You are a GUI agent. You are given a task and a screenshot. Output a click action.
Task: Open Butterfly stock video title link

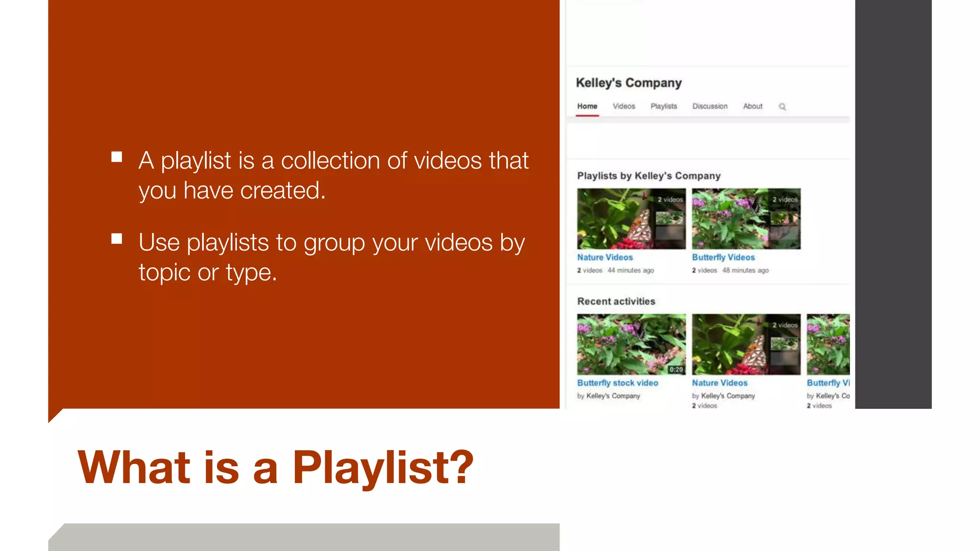tap(617, 383)
